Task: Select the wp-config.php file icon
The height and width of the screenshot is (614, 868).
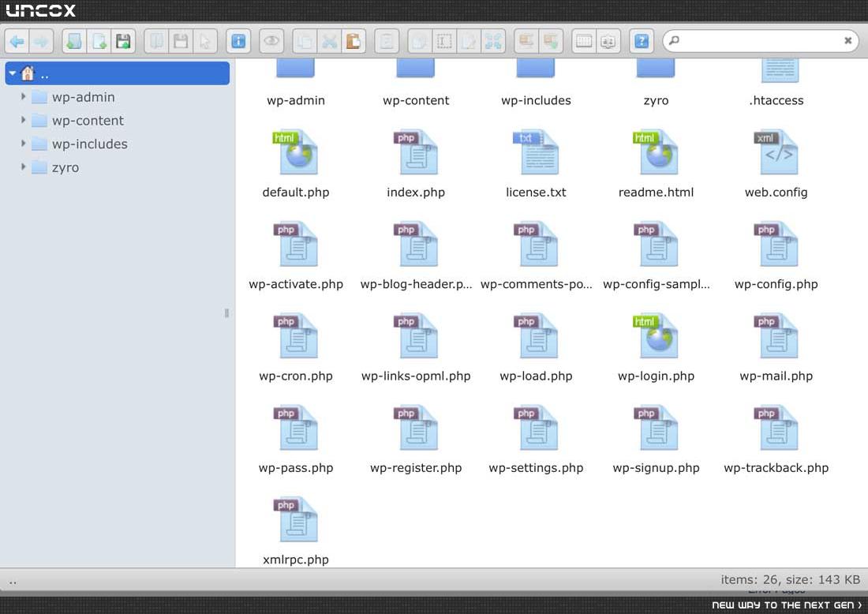Action: pos(776,244)
